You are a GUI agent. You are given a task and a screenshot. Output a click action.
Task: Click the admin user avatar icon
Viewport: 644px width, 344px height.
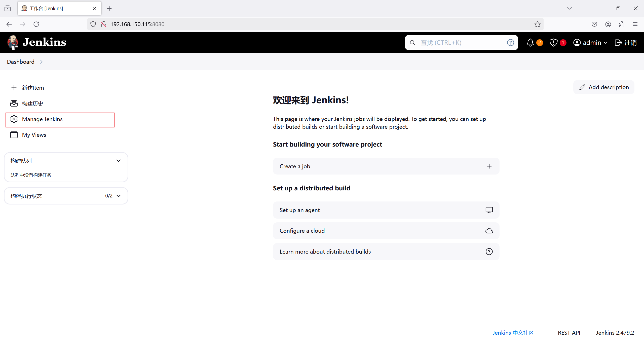coord(577,43)
